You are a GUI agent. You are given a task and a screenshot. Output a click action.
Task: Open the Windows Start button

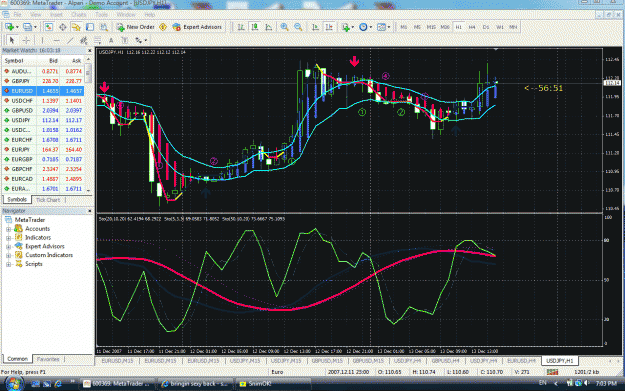[x=14, y=384]
